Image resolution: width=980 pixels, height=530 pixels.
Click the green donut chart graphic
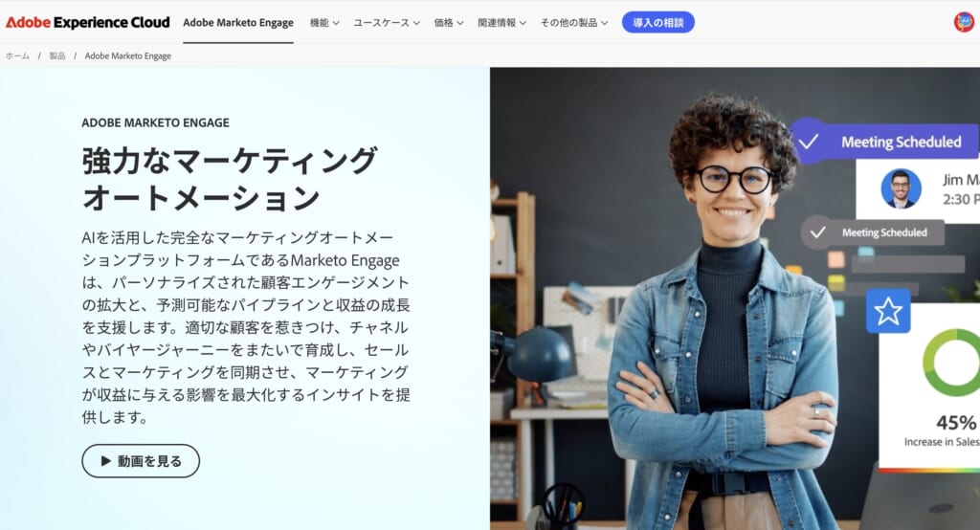point(951,363)
